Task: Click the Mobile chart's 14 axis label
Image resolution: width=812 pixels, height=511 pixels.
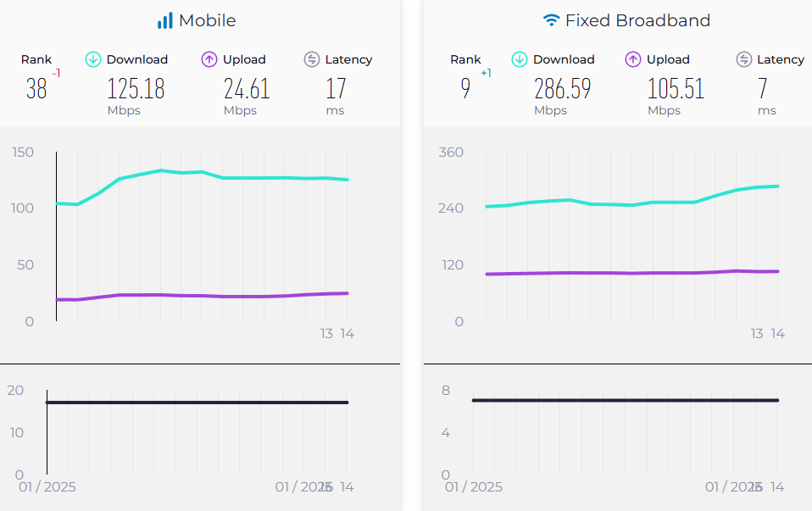Action: click(347, 334)
